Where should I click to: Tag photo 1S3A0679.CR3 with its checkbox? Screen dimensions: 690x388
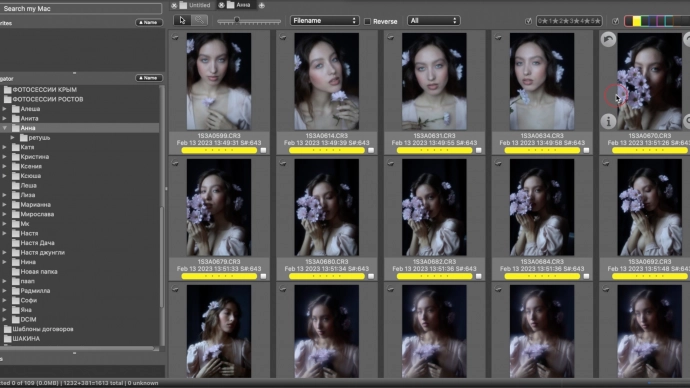263,276
